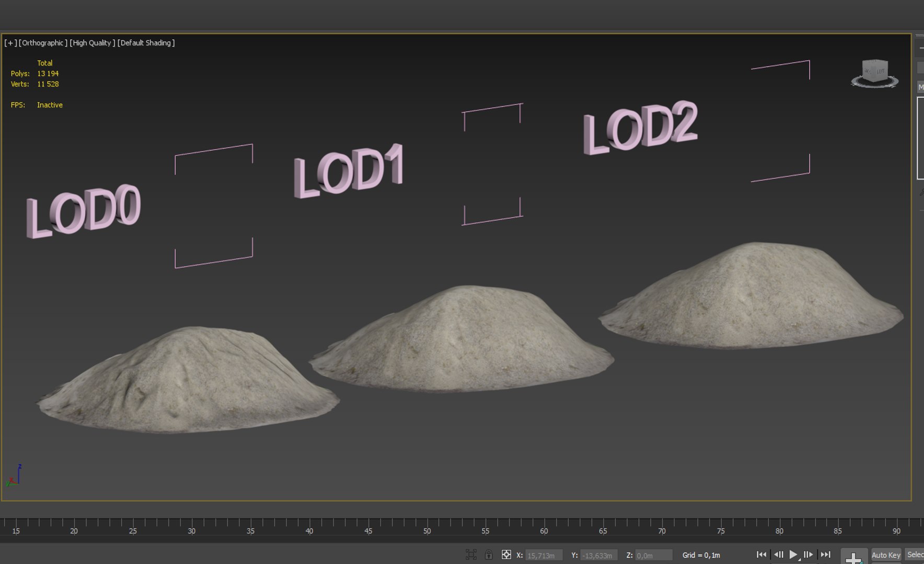Viewport: 924px width, 564px height.
Task: Open the viewport [+] general menu
Action: tap(10, 43)
